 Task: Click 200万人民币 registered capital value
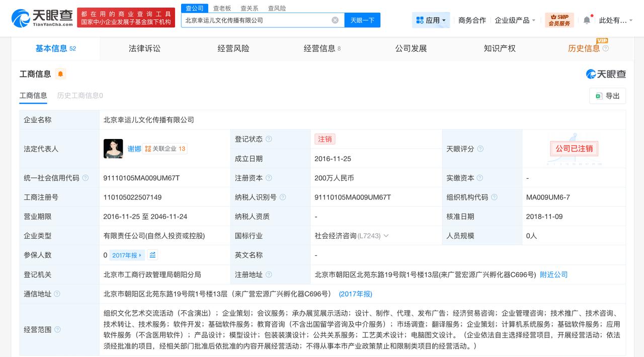(x=334, y=178)
